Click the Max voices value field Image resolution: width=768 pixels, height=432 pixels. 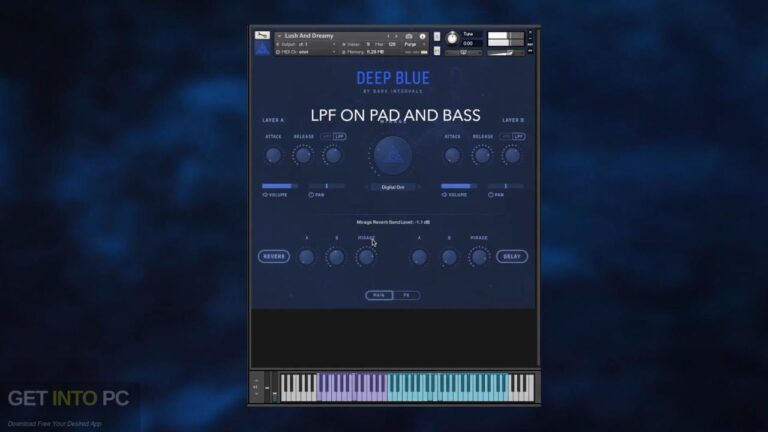(392, 44)
